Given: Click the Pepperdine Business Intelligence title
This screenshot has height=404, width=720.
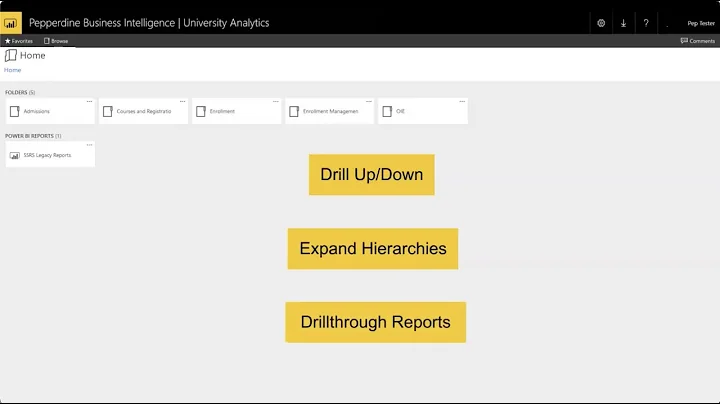Looking at the screenshot, I should pyautogui.click(x=149, y=23).
